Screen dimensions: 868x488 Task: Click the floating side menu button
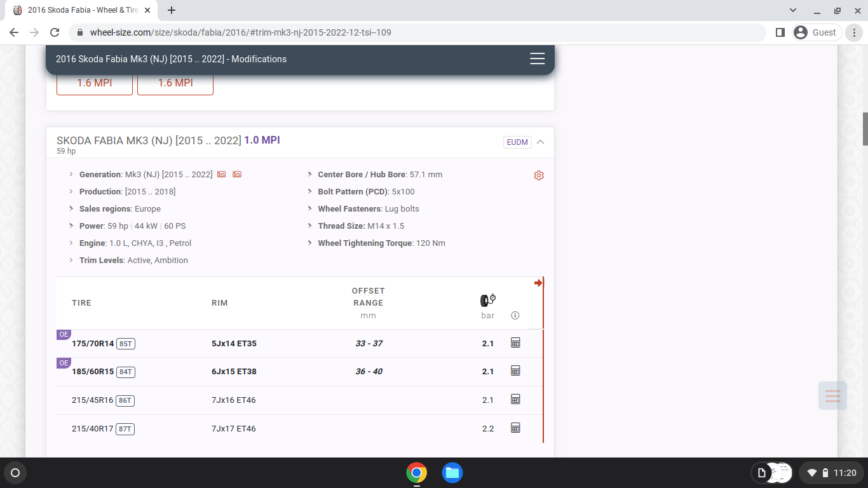pos(832,395)
